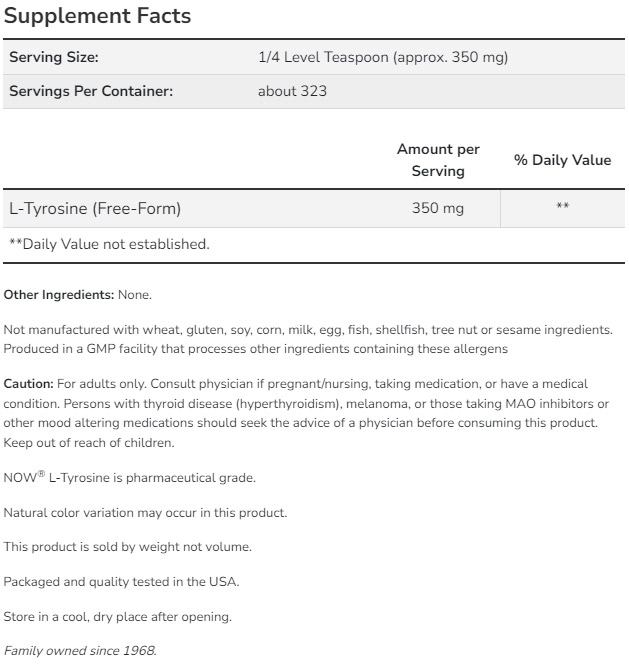Click the Serving Size label
This screenshot has height=665, width=629.
[54, 58]
